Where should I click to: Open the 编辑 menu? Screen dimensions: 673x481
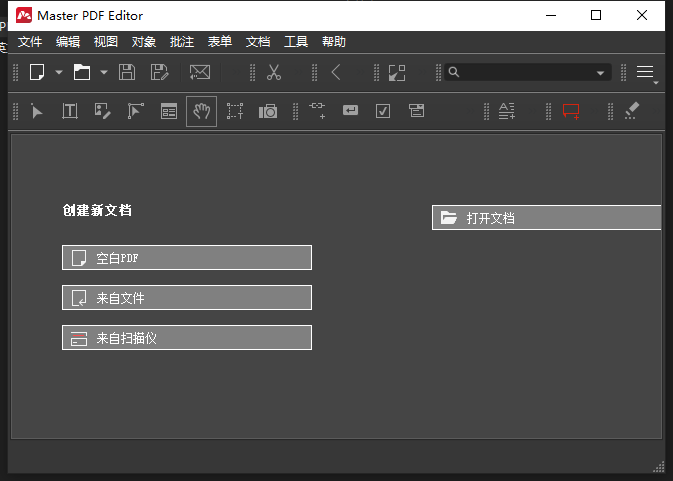click(x=68, y=42)
